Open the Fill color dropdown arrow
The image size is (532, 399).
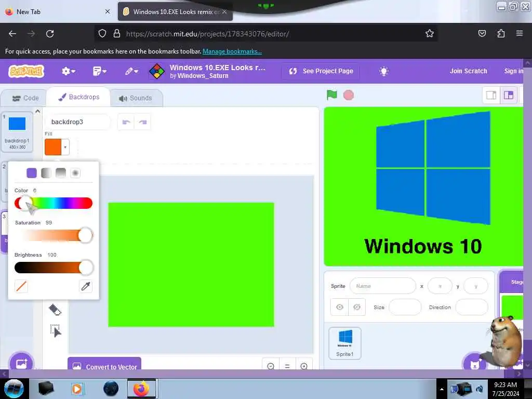point(65,147)
